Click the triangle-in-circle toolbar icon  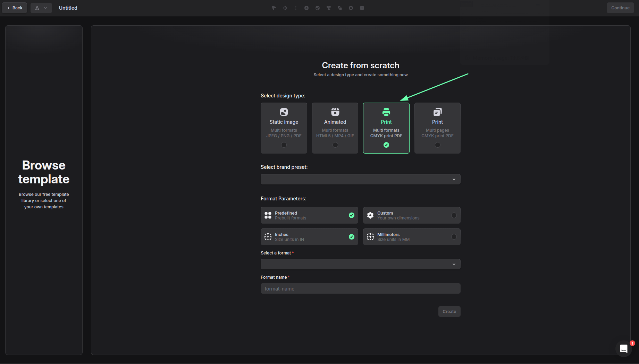[x=351, y=8]
